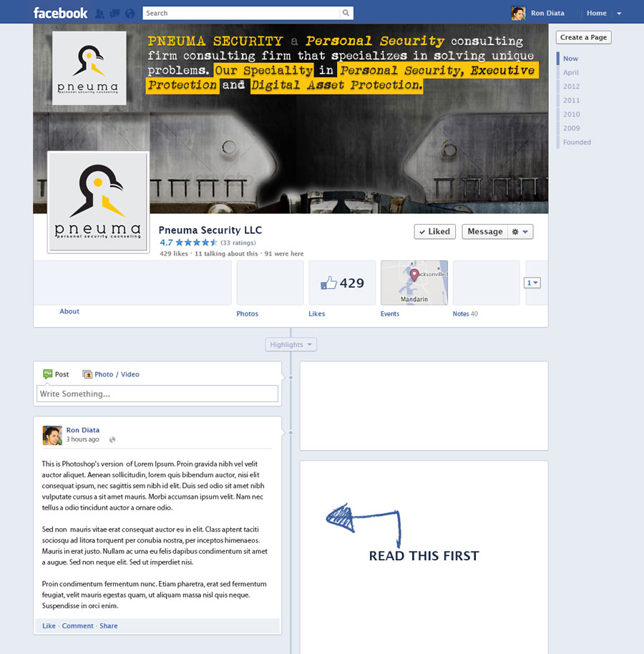
Task: Open the Photos tab label
Action: click(x=248, y=314)
